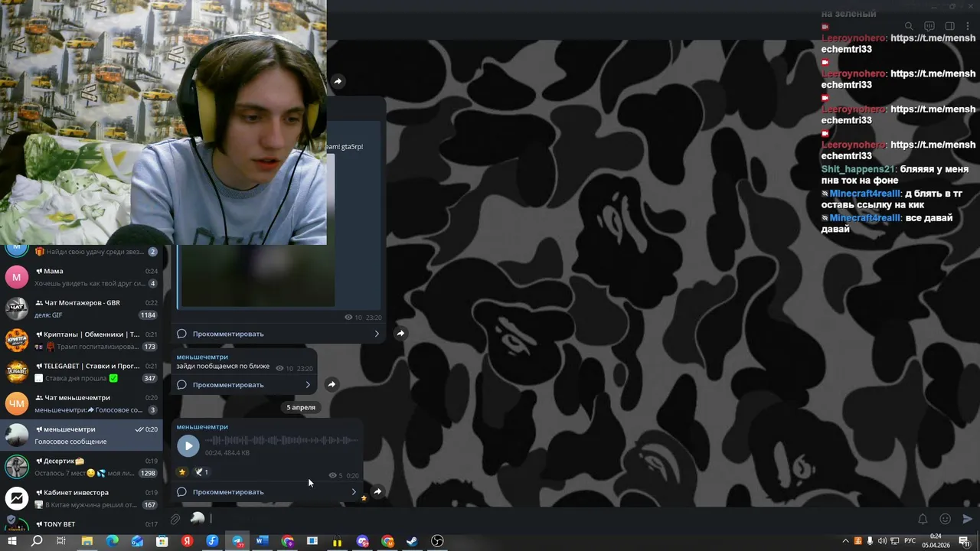This screenshot has height=551, width=980.
Task: Expand comments chevron on the voice message
Action: (353, 492)
